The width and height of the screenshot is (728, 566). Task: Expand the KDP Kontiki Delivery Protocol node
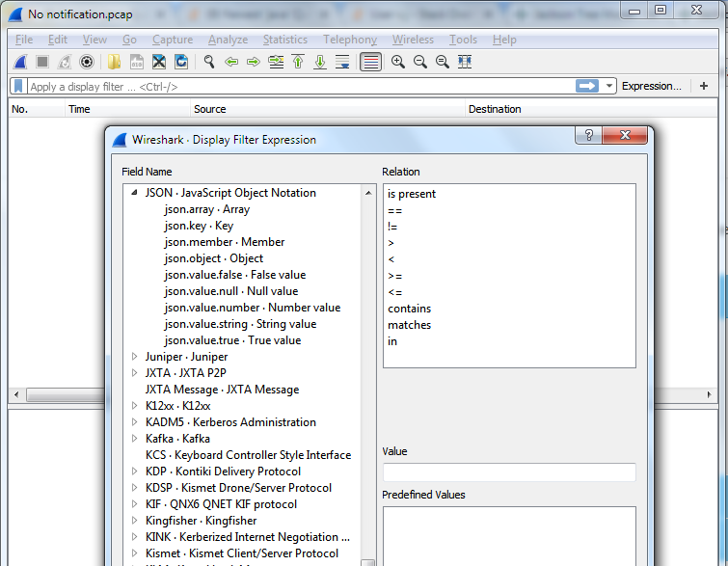pyautogui.click(x=134, y=472)
